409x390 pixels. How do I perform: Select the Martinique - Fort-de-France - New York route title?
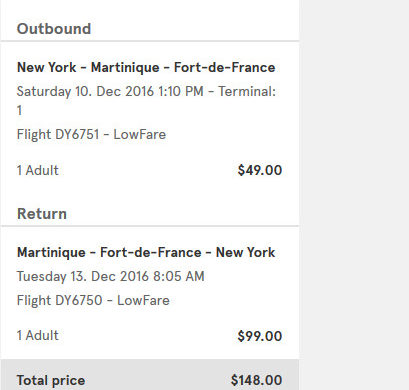[146, 253]
